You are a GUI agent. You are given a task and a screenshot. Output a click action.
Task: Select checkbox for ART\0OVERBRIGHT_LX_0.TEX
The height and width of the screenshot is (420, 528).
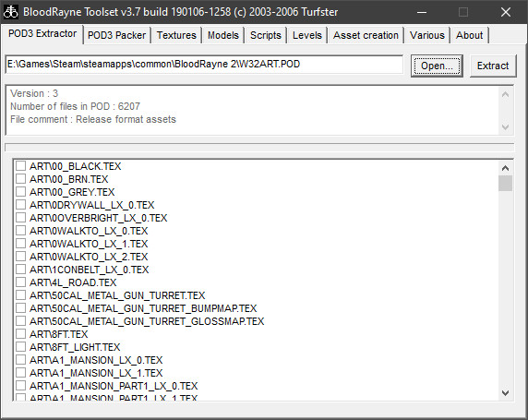(x=21, y=218)
